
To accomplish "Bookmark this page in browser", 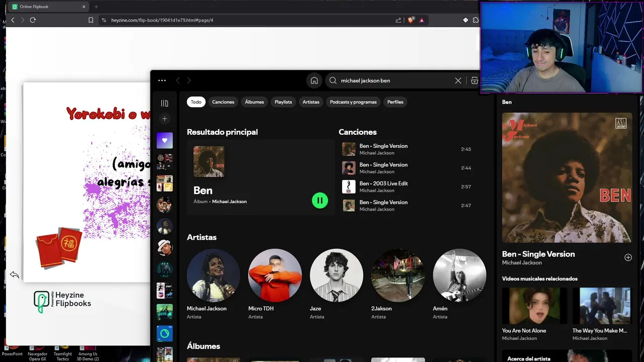I will 91,20.
